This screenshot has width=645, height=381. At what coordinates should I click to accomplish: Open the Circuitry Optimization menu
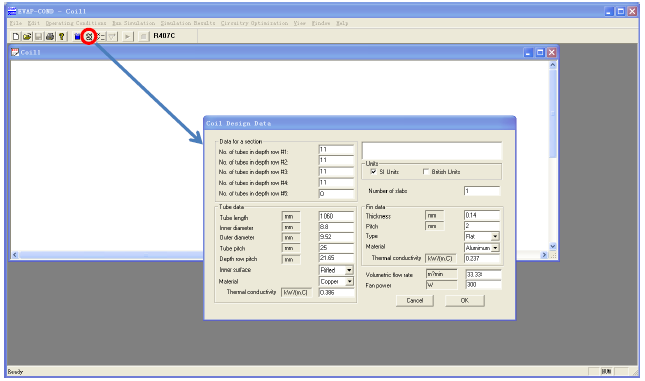[x=254, y=23]
